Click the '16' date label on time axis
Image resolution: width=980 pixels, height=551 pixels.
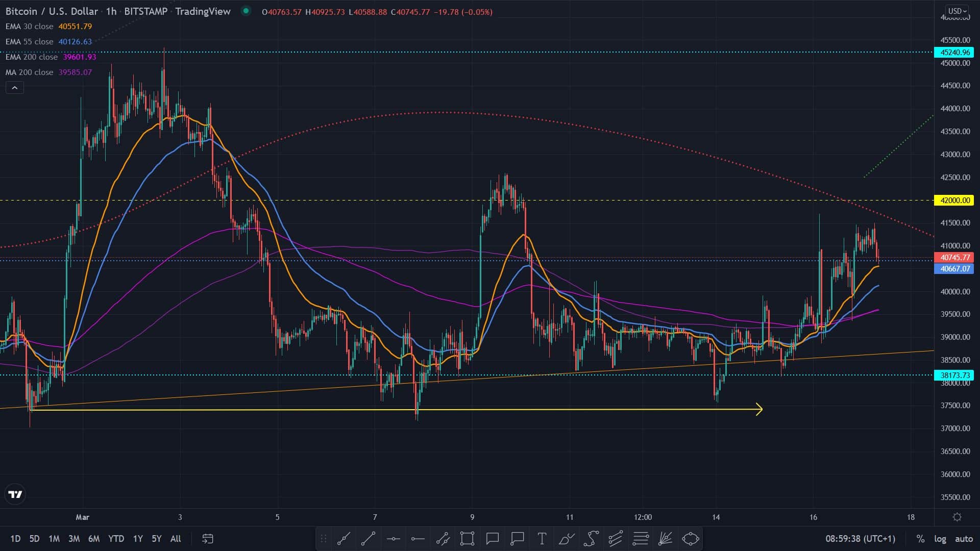pyautogui.click(x=813, y=517)
